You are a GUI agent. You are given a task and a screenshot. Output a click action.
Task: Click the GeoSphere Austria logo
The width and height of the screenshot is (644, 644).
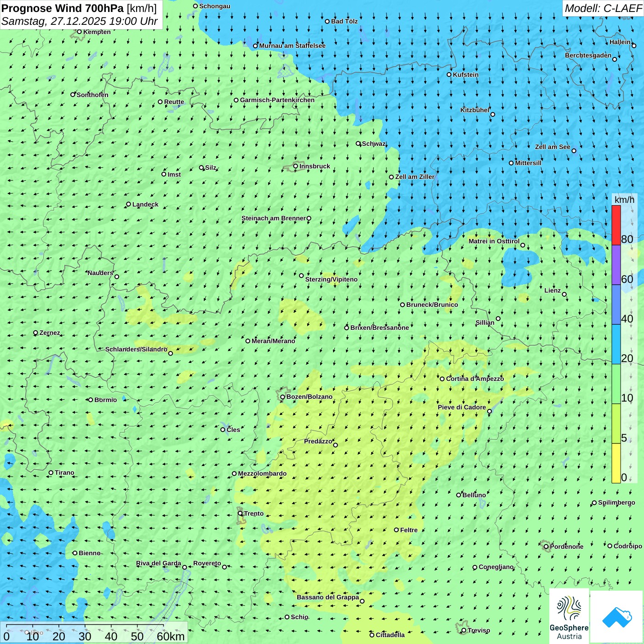569,616
